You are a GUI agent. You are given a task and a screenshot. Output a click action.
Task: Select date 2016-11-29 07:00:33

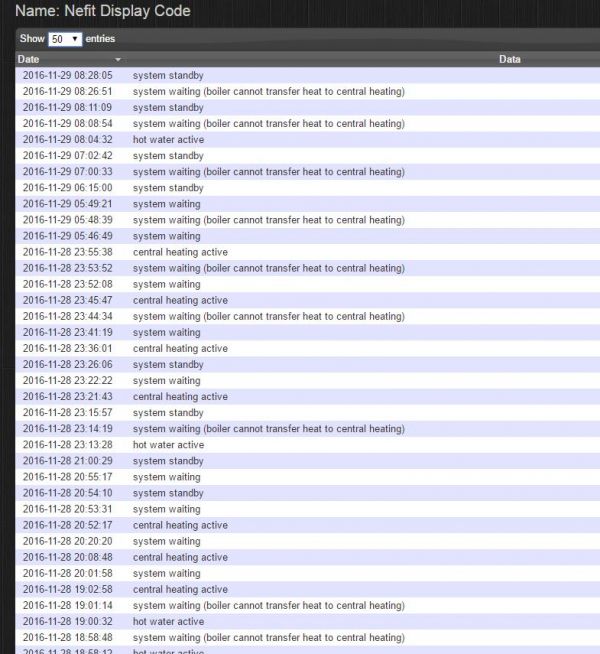[x=68, y=171]
